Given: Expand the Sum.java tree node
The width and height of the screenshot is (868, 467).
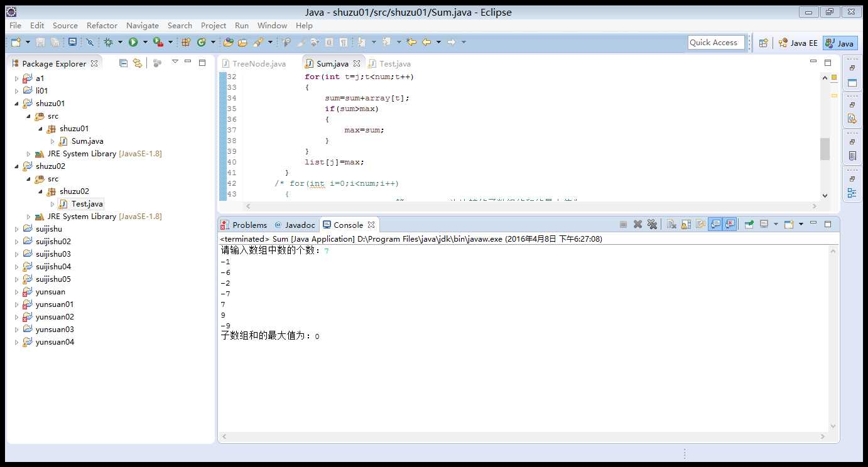Looking at the screenshot, I should (x=53, y=141).
